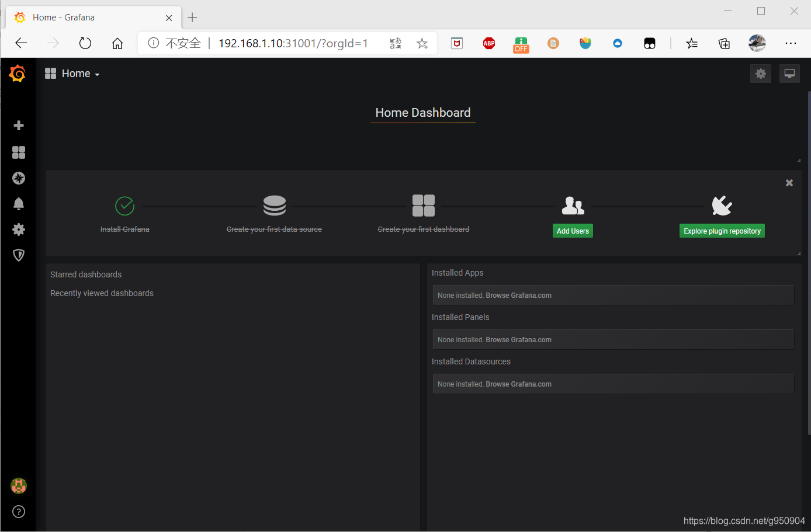811x532 pixels.
Task: Click the Installed Apps heading
Action: click(458, 273)
